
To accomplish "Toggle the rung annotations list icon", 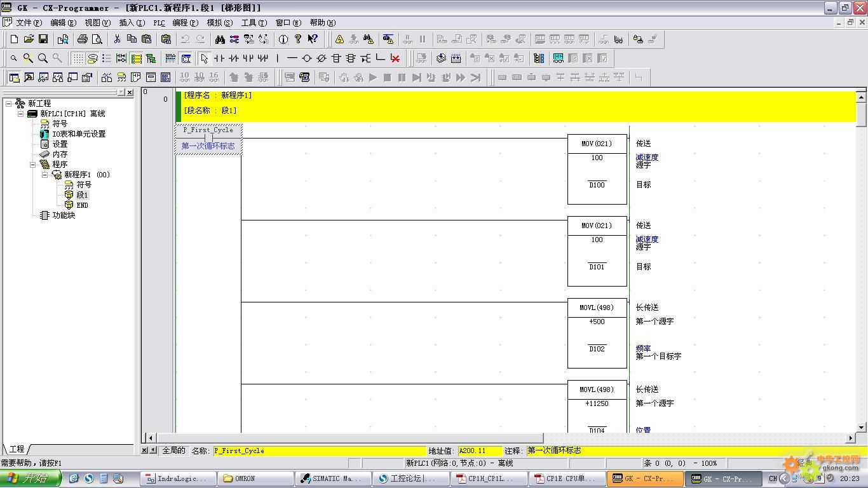I will pyautogui.click(x=107, y=58).
